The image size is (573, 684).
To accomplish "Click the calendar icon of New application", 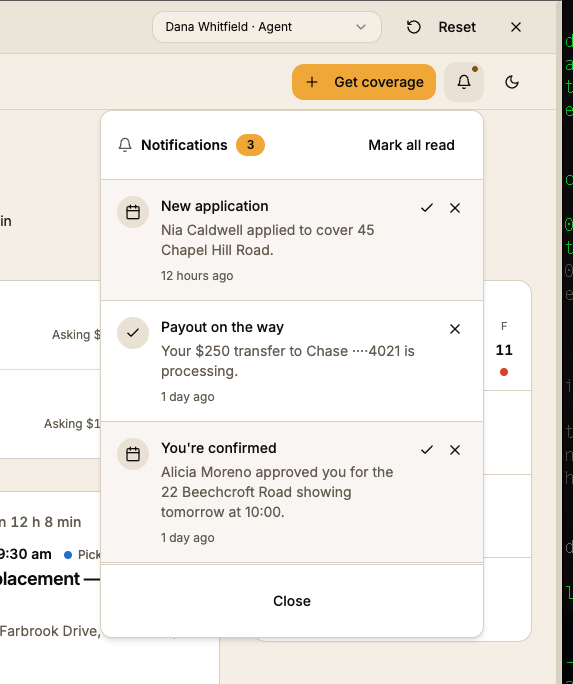I will pyautogui.click(x=133, y=212).
